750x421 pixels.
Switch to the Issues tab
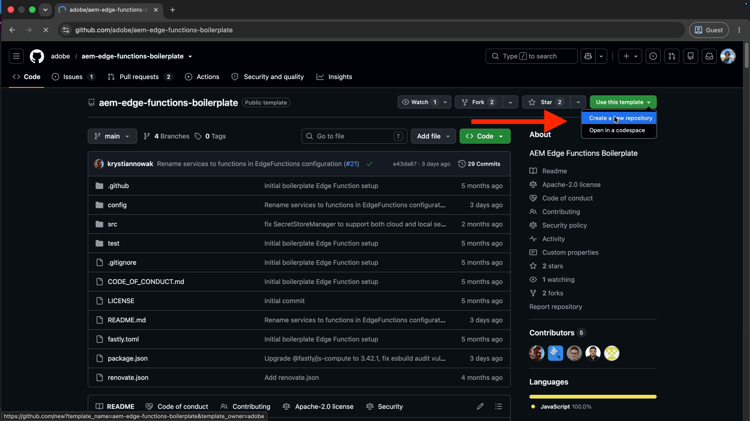(x=73, y=77)
